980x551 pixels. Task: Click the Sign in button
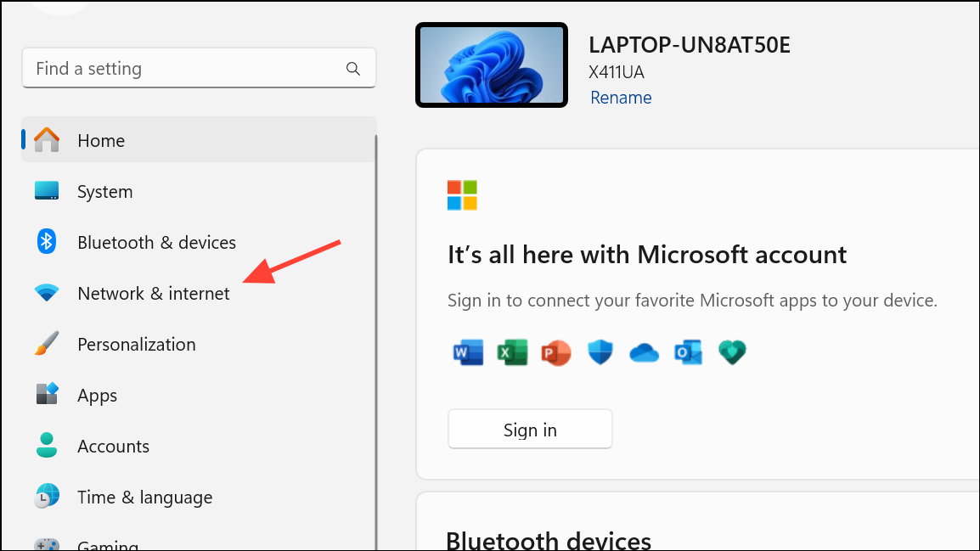530,430
